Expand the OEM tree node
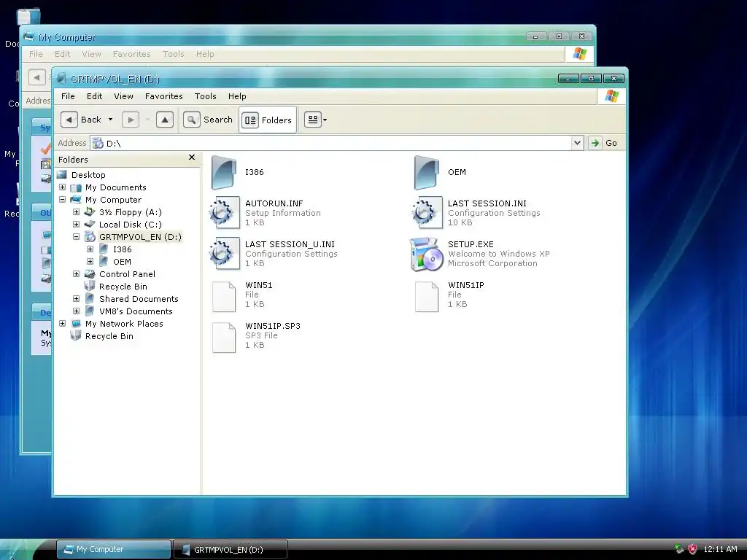Viewport: 747px width, 560px height. (x=90, y=262)
